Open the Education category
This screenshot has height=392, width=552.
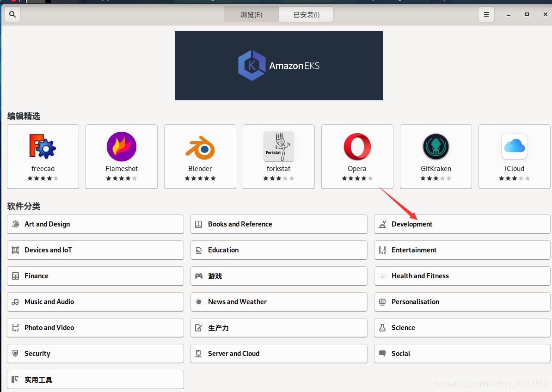click(279, 250)
